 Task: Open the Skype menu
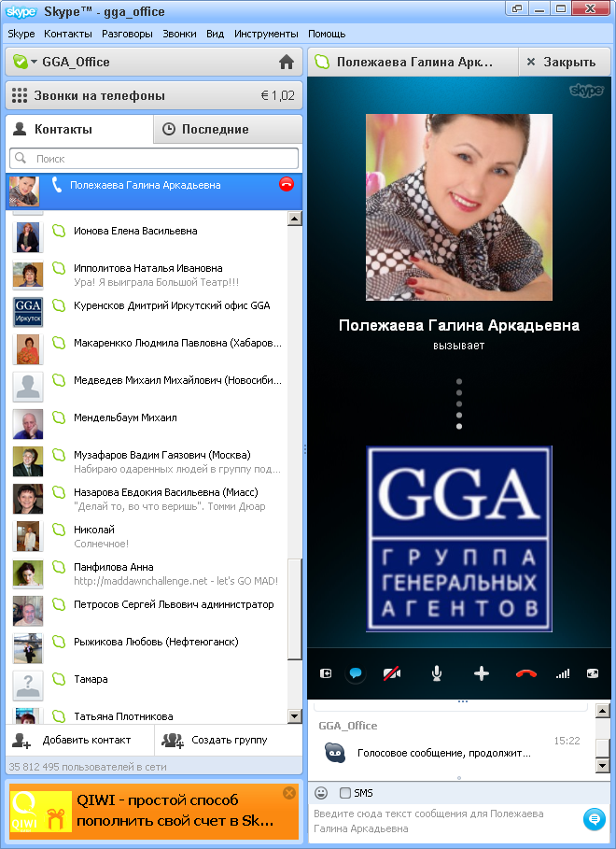(21, 34)
